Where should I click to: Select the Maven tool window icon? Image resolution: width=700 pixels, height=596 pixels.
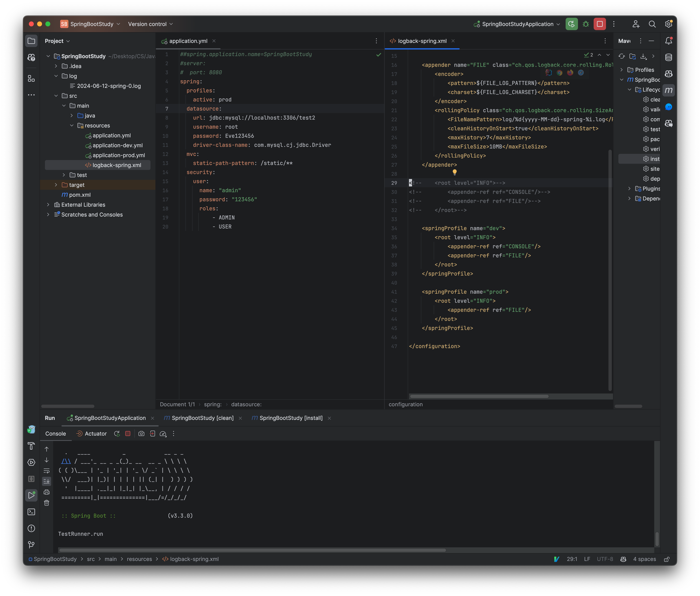coord(669,90)
